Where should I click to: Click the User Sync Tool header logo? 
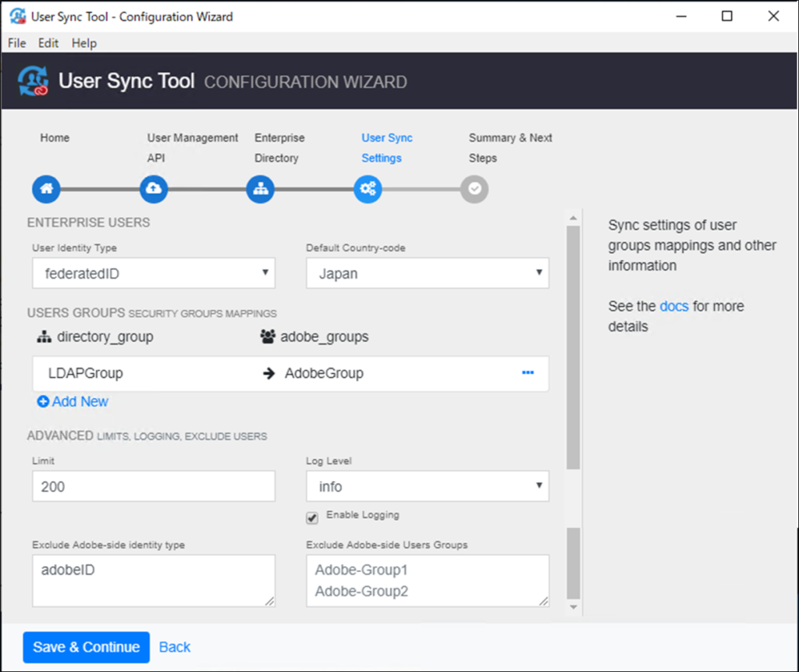pos(32,80)
